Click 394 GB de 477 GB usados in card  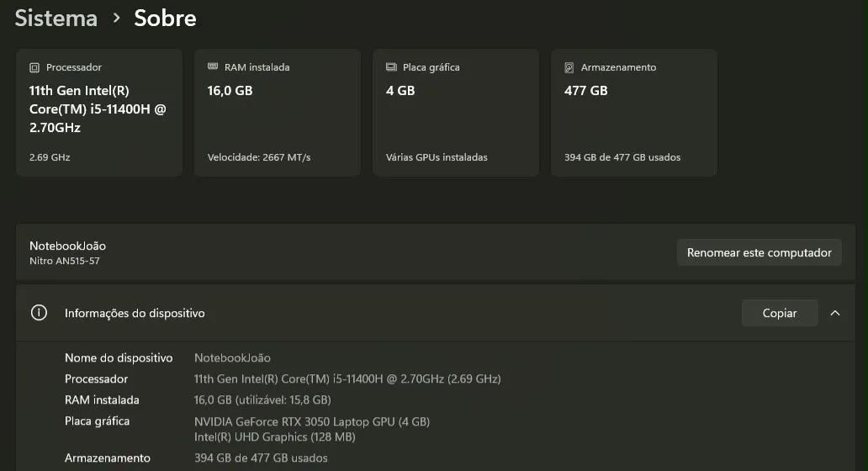tap(622, 157)
